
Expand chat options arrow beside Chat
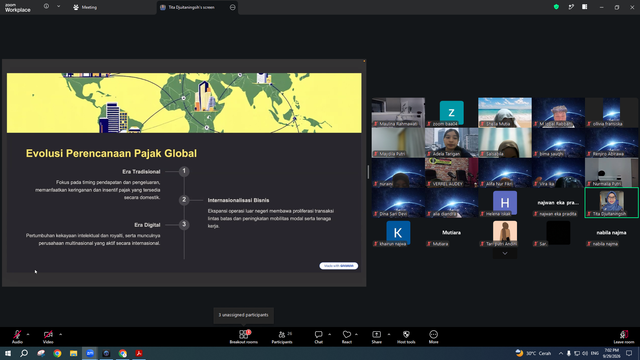(329, 334)
